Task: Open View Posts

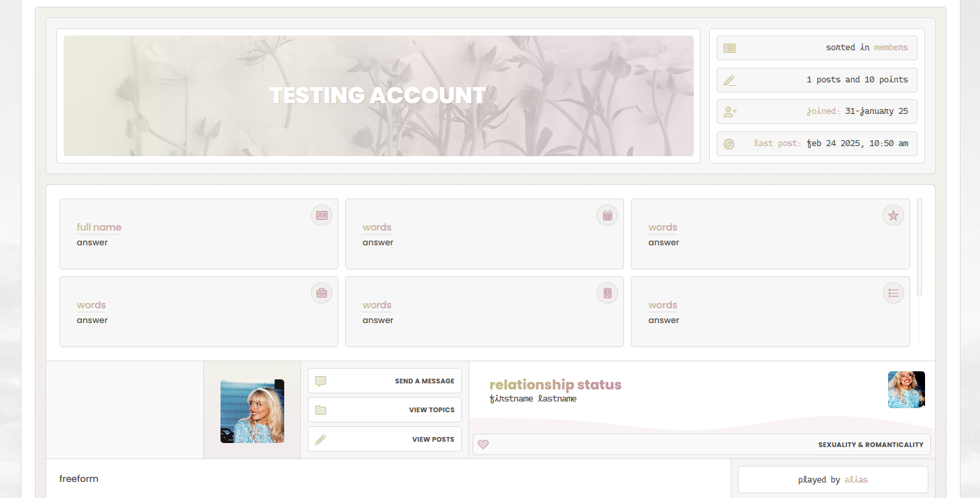Action: tap(385, 439)
